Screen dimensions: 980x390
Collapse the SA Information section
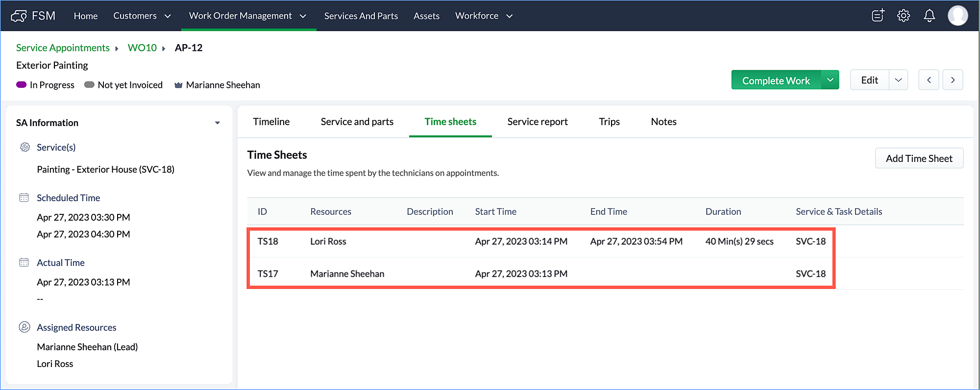[217, 123]
